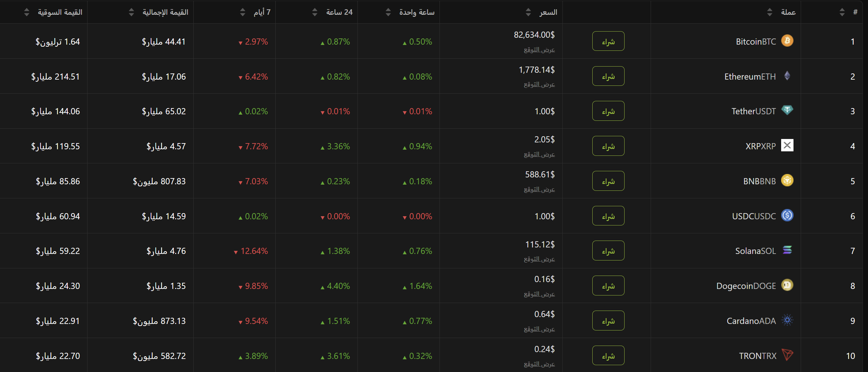The image size is (868, 372).
Task: Click the Dogecoin coin icon
Action: tap(787, 285)
